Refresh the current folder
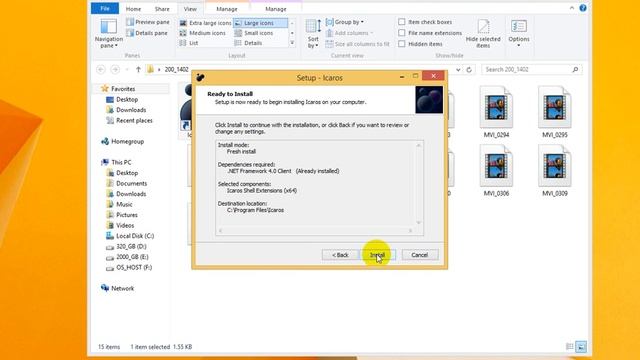Viewport: 640px width, 360px height. coord(469,70)
